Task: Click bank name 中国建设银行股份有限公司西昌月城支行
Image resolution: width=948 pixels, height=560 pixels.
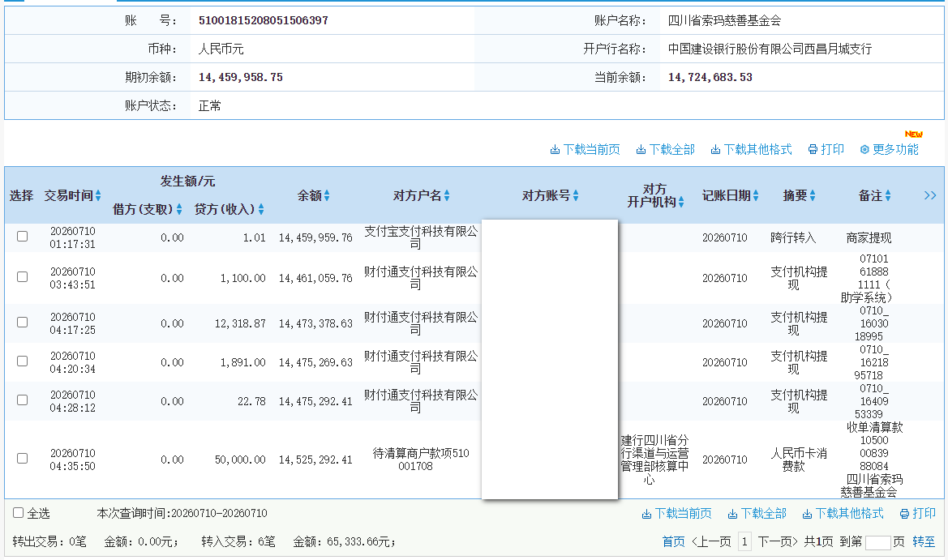Action: [x=770, y=49]
